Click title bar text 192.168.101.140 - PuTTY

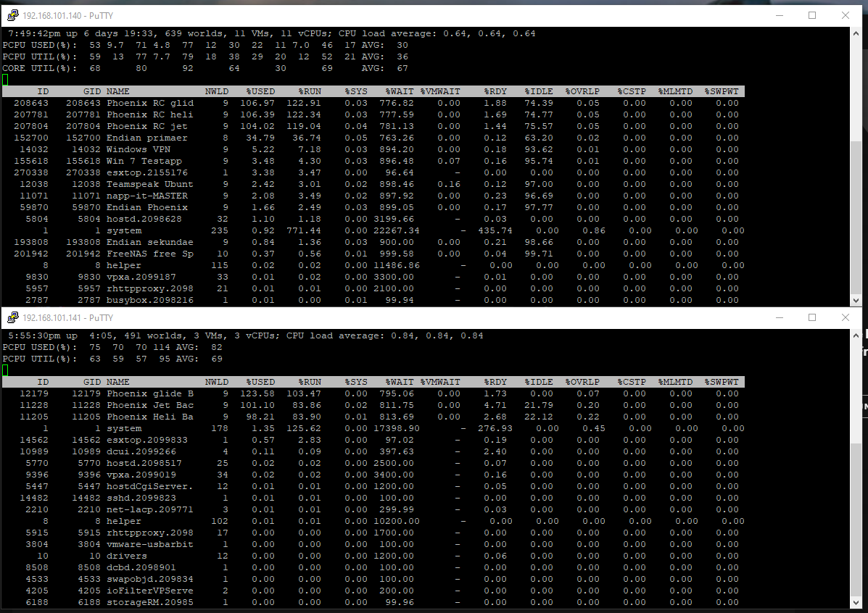[x=67, y=15]
